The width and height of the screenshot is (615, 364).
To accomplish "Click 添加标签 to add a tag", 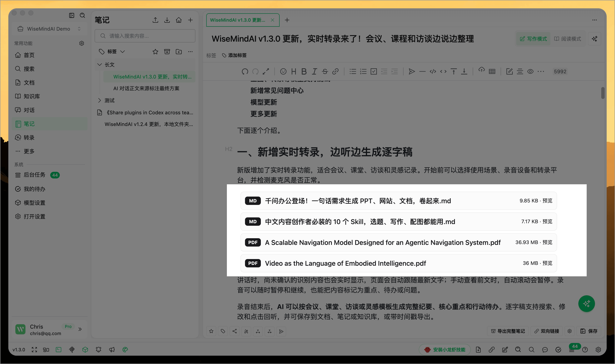I will click(234, 55).
